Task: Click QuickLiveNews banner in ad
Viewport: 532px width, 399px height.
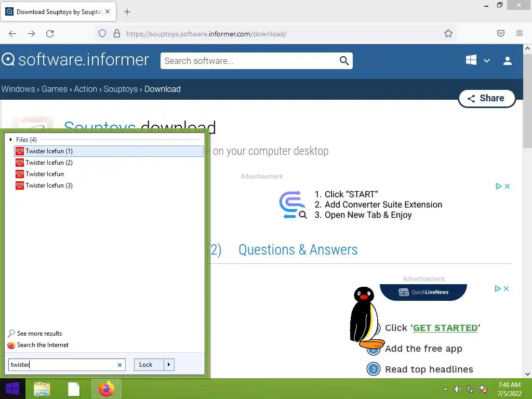Action: click(x=423, y=292)
